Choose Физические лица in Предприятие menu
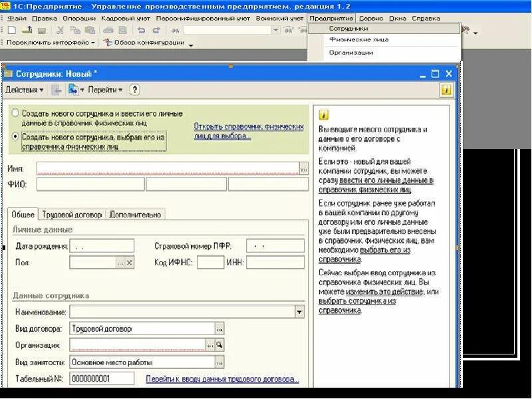Viewport: 532px width, 399px height. coord(384,40)
